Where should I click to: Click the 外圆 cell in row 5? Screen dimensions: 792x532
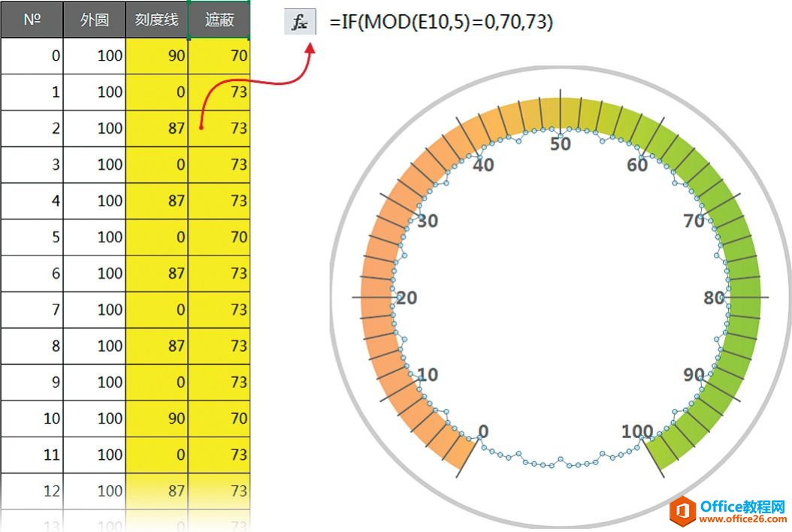point(95,237)
